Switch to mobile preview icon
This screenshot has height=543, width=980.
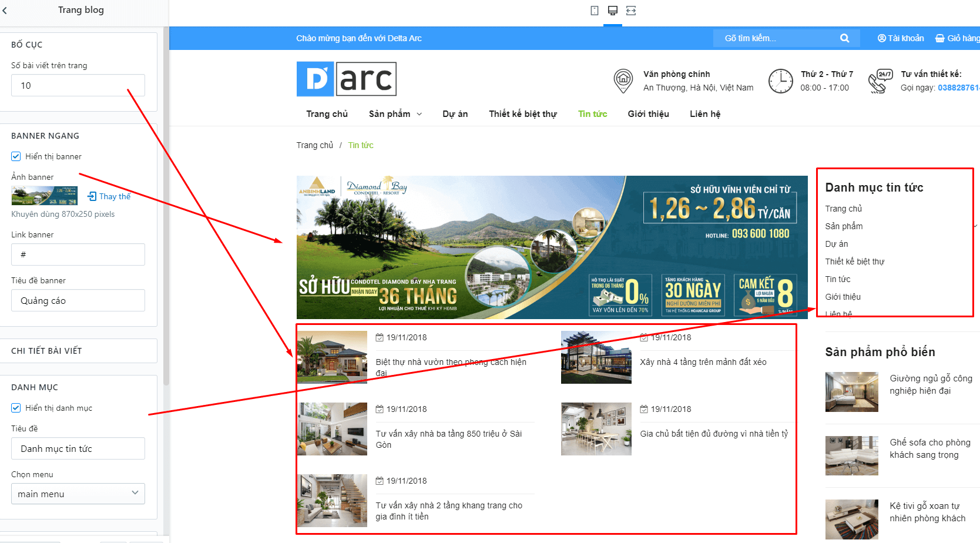tap(595, 11)
